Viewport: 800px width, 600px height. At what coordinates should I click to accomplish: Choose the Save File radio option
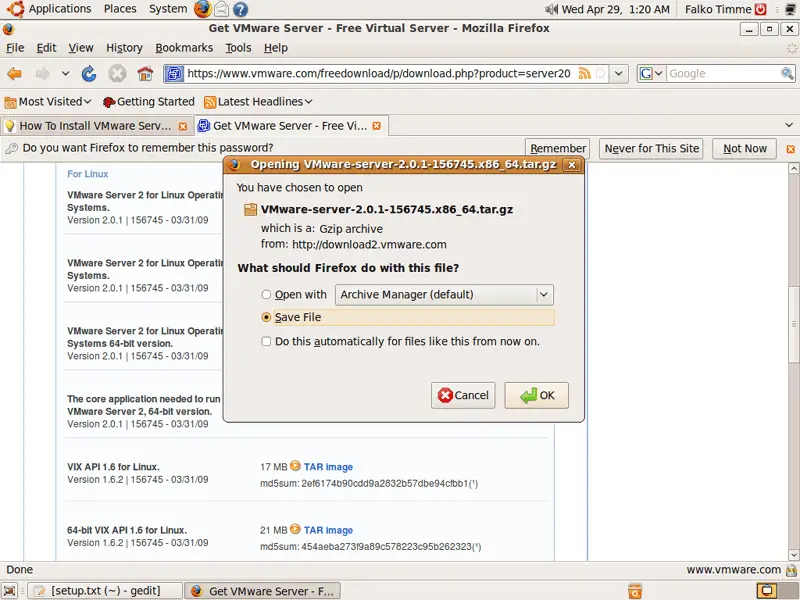point(266,318)
